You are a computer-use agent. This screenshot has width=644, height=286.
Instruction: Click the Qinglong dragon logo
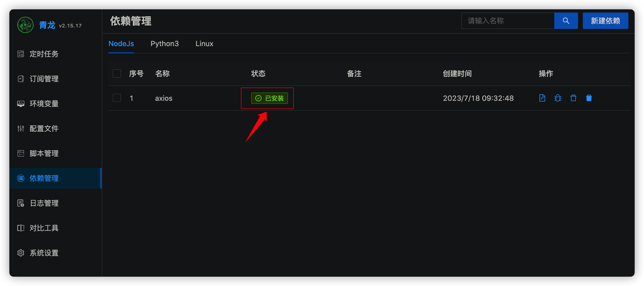pos(25,25)
